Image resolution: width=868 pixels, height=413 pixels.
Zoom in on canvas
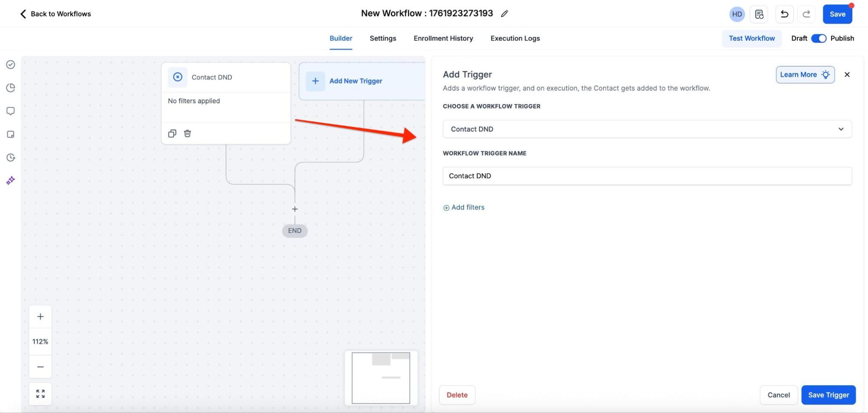(x=40, y=317)
